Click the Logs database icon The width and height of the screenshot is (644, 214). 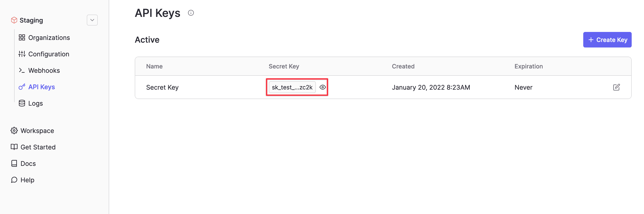point(22,103)
